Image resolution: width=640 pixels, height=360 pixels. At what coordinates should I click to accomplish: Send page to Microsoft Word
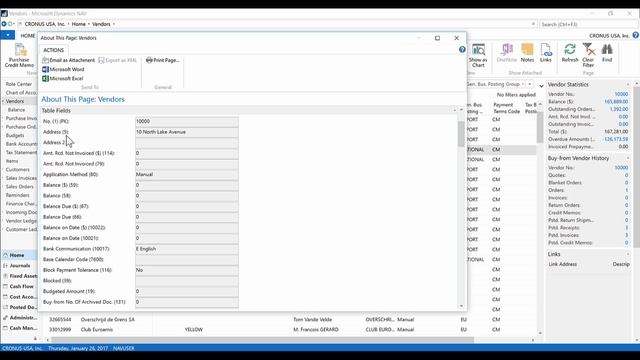[x=63, y=69]
